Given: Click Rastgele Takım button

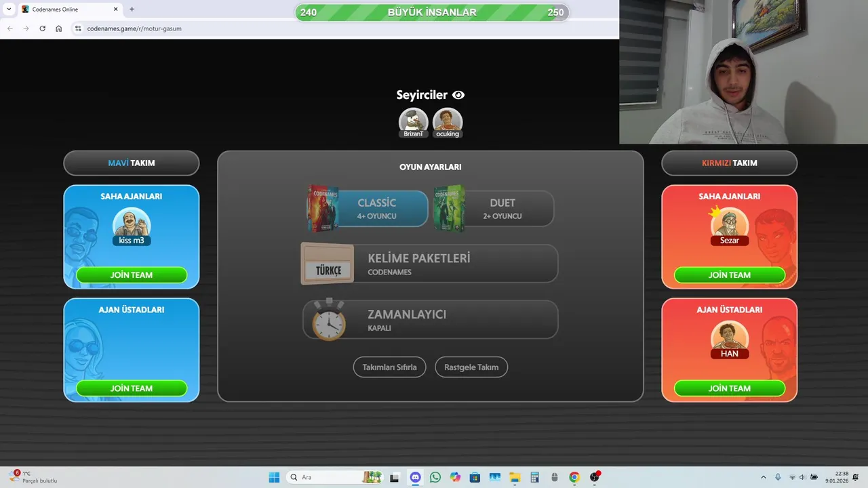Looking at the screenshot, I should tap(471, 367).
